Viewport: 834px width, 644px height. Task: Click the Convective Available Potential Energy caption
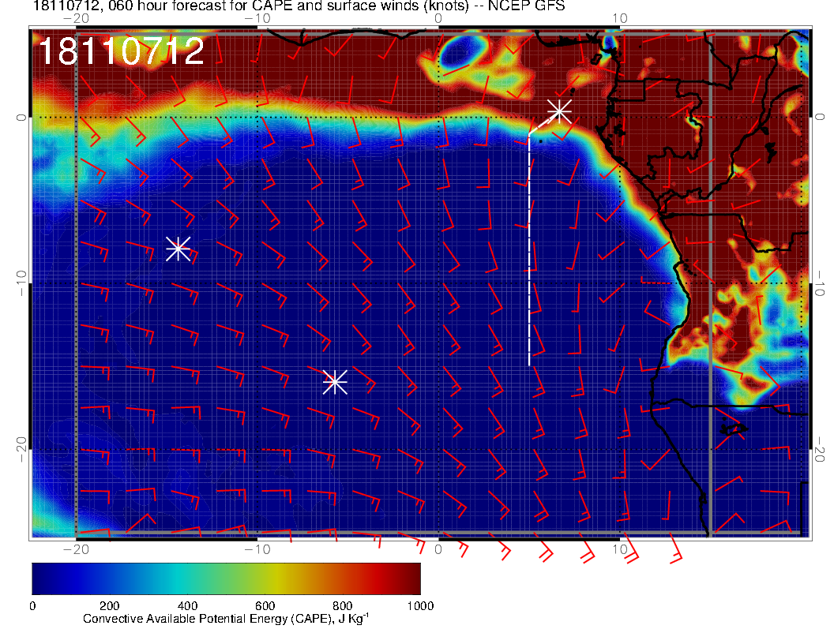click(226, 620)
